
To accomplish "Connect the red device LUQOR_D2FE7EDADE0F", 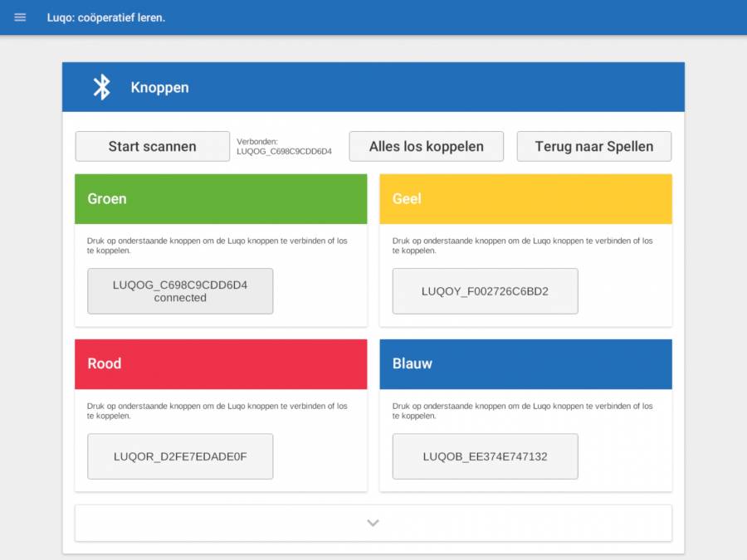I will (180, 456).
